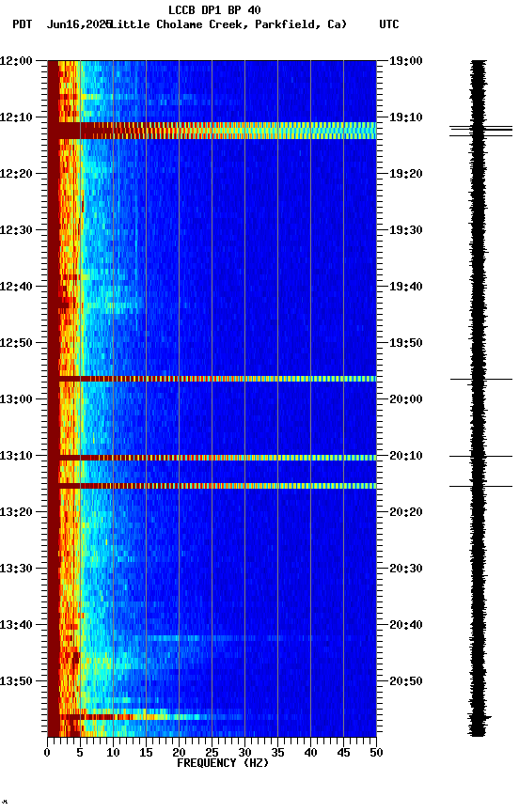519x812 pixels.
Task: Click the "13:50" PDT time label
Action: coord(16,681)
